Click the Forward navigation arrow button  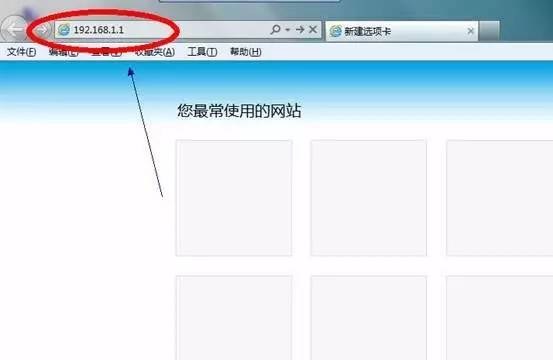point(42,30)
